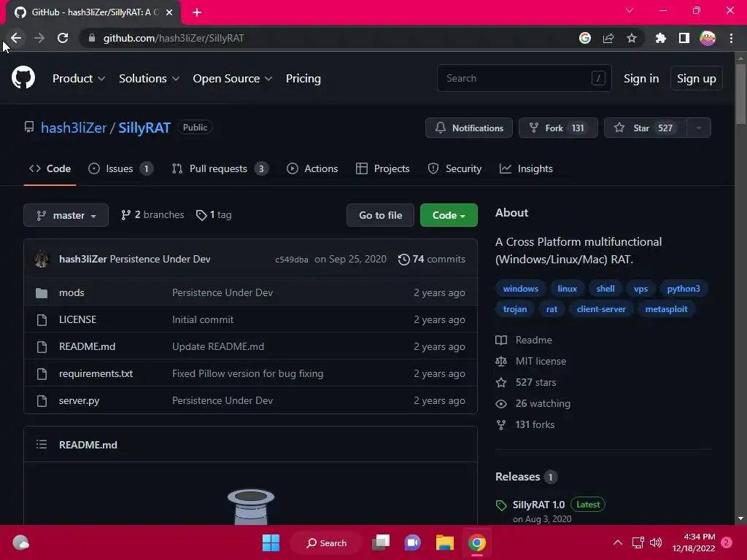This screenshot has width=747, height=560.
Task: Switch to the Code tab
Action: [50, 168]
